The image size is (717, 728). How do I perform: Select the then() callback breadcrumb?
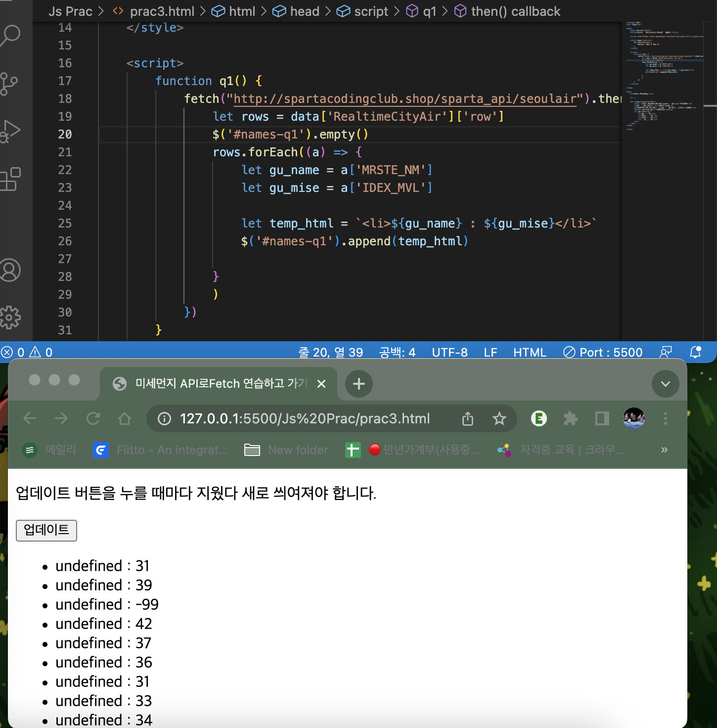click(x=507, y=11)
